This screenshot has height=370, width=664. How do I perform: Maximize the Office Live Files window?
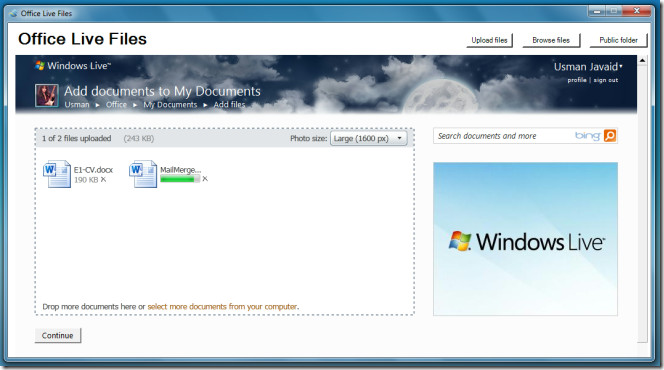pos(614,11)
